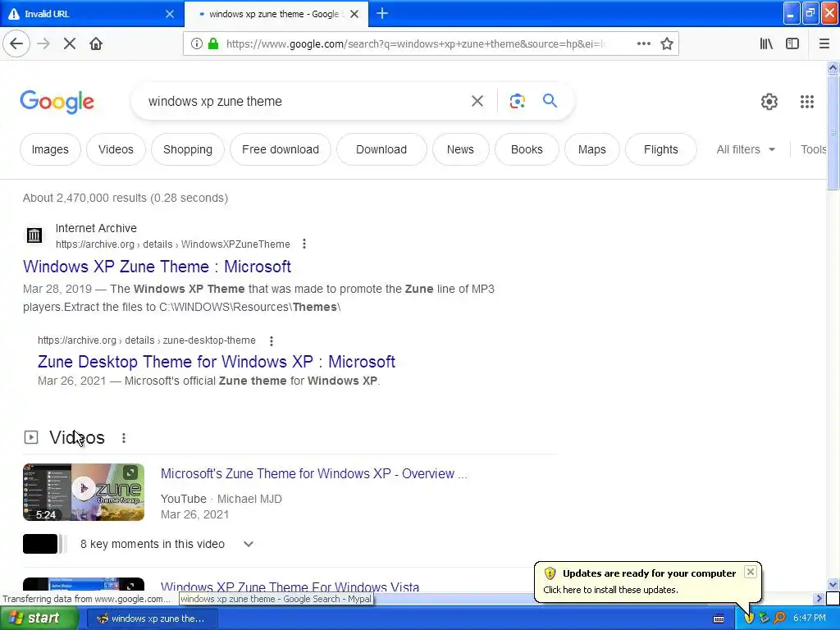The image size is (840, 630).
Task: Open the Library bookshelf icon
Action: (x=766, y=43)
